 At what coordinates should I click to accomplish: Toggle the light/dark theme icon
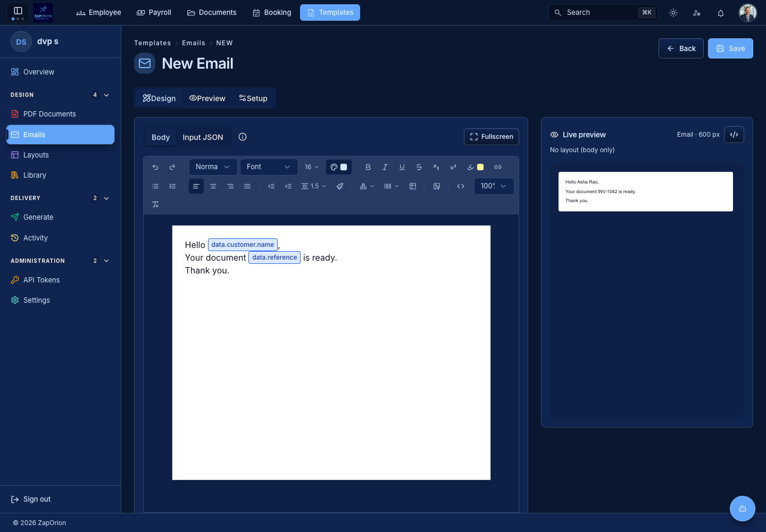tap(673, 13)
